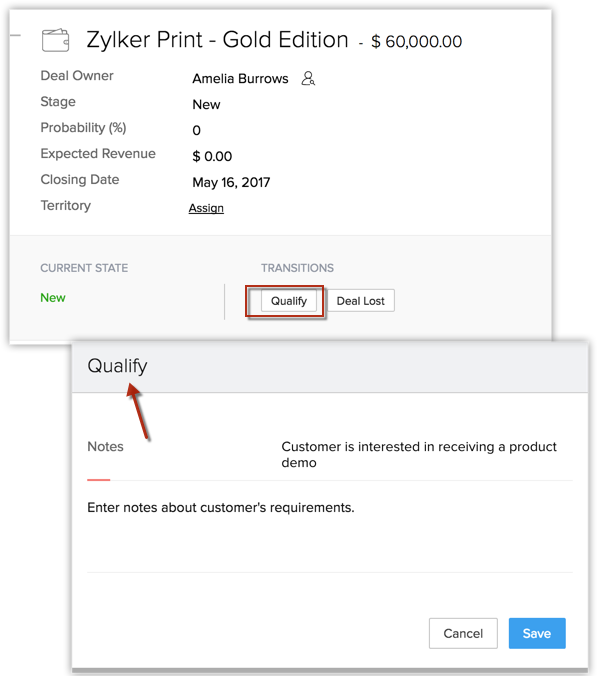This screenshot has height=676, width=597.
Task: Click the deal wallet icon
Action: coord(55,40)
